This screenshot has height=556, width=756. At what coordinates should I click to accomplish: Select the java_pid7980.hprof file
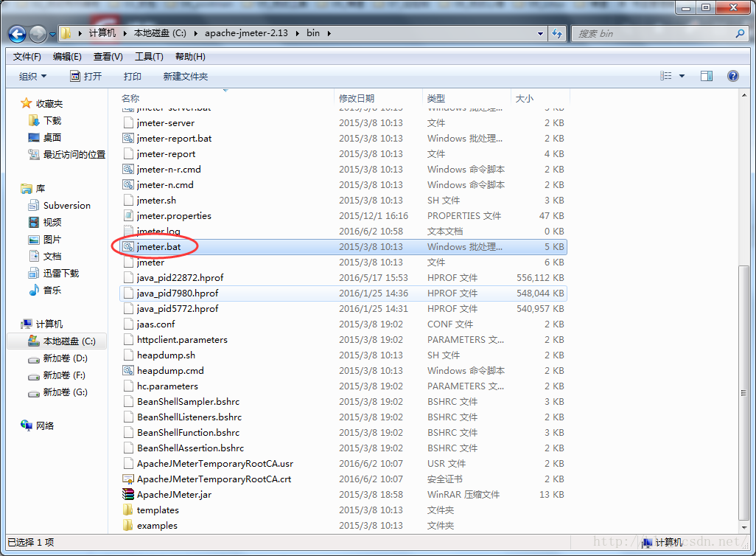tap(343, 293)
